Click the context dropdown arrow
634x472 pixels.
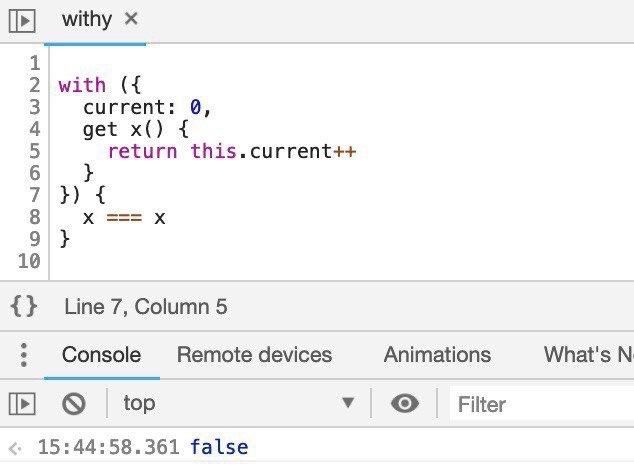pos(348,403)
